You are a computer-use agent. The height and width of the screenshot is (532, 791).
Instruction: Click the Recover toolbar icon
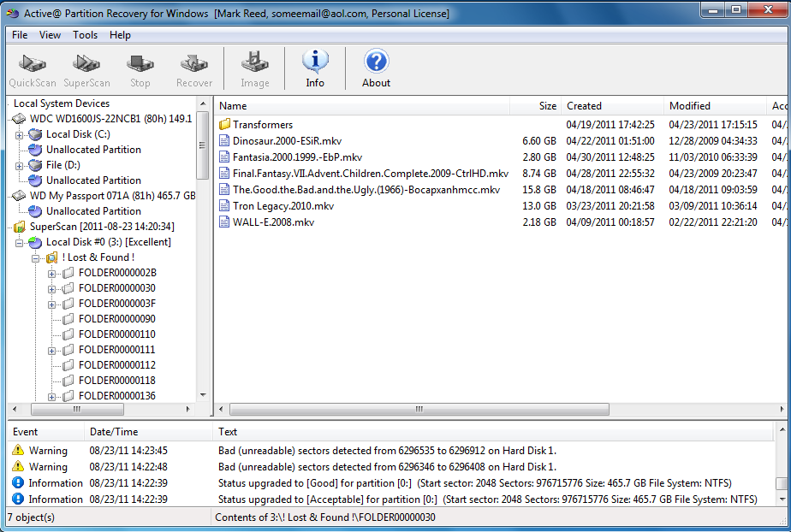click(194, 63)
